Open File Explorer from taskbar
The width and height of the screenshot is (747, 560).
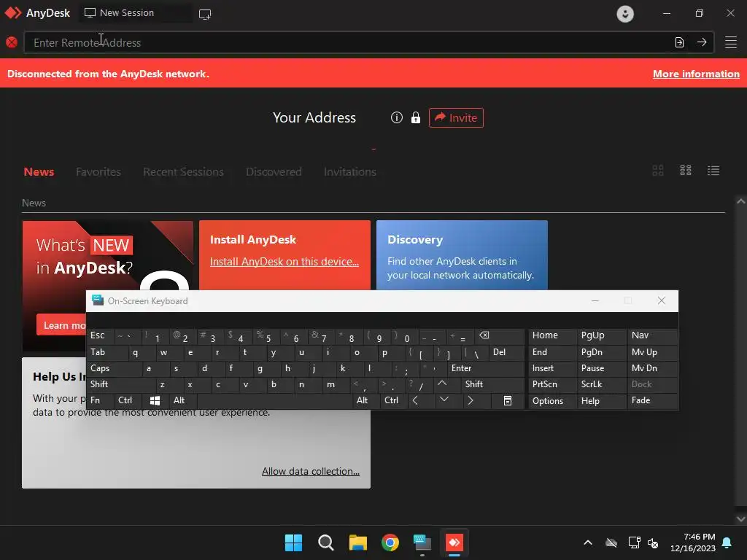(x=357, y=542)
